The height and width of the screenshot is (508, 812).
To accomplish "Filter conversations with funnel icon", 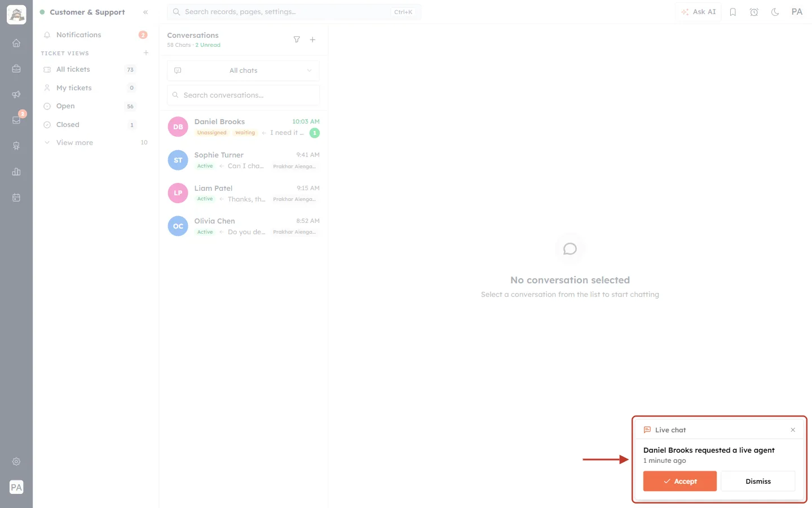I will pyautogui.click(x=297, y=40).
